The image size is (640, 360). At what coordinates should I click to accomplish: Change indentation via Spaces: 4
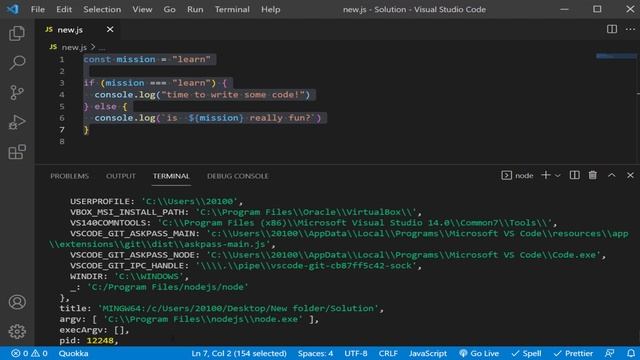pos(315,353)
